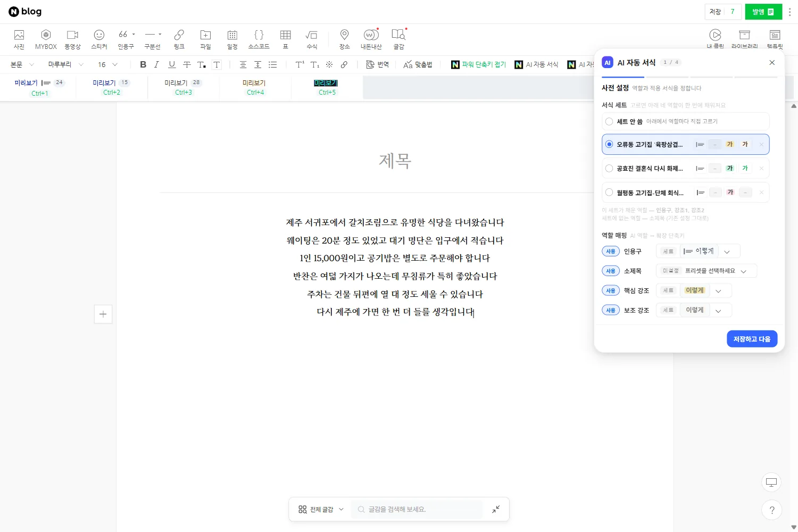Select the 오류동 고기집 format set
The width and height of the screenshot is (798, 532).
(686, 144)
